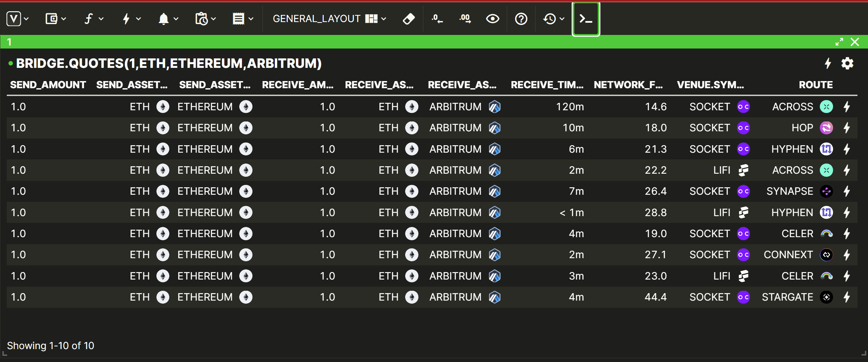Screen dimensions: 868x362
Task: Click the increase decimals icon
Action: coord(465,19)
